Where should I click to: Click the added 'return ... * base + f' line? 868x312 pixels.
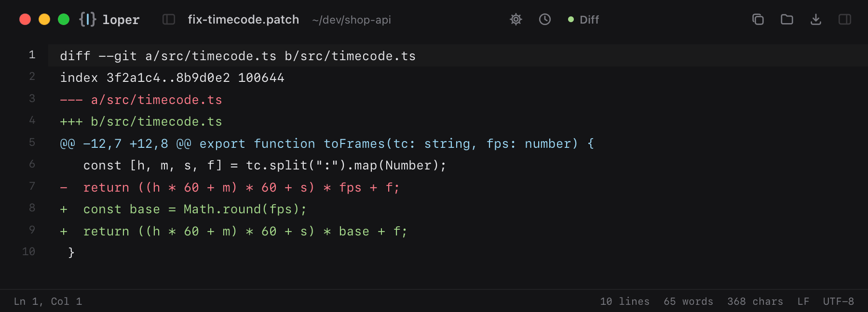coord(234,231)
